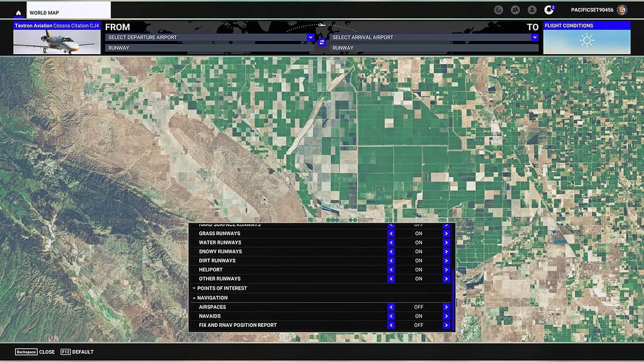Open the Flight Conditions weather panel
The image size is (644, 362).
click(586, 40)
